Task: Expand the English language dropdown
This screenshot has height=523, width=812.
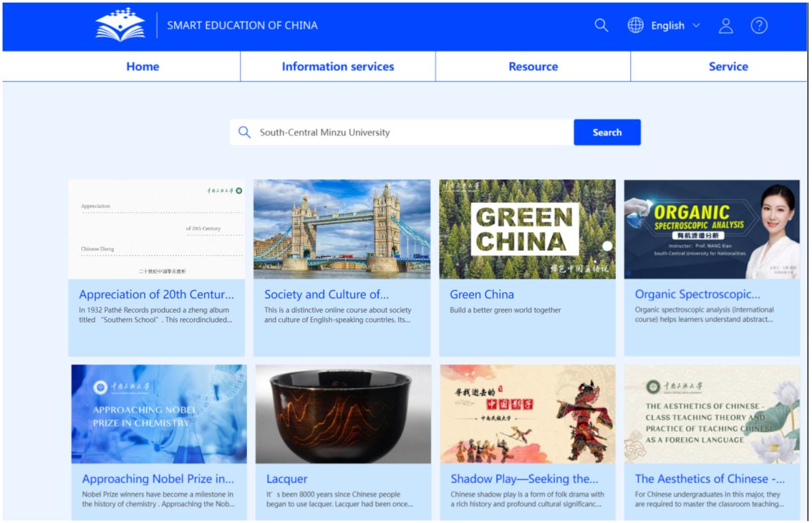Action: coord(675,26)
